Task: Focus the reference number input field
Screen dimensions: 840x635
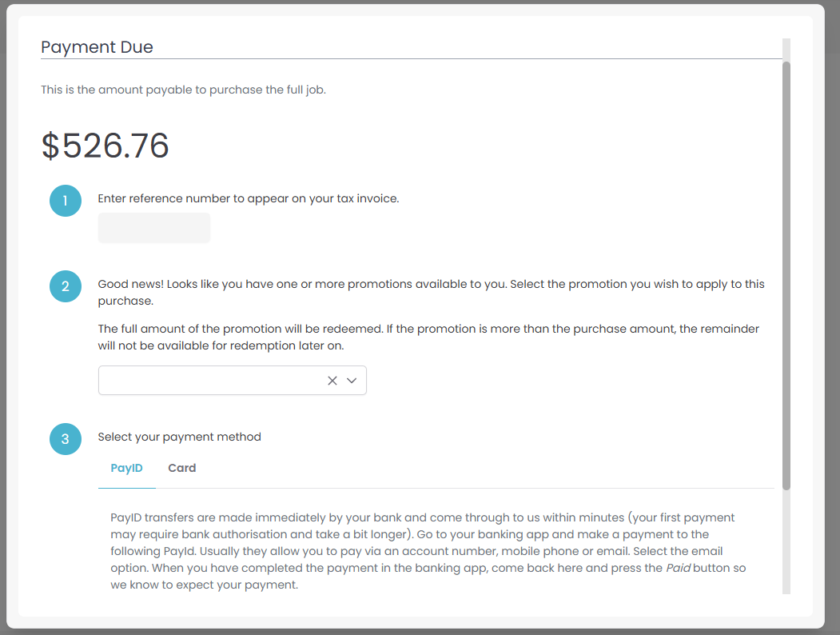Action: (154, 228)
